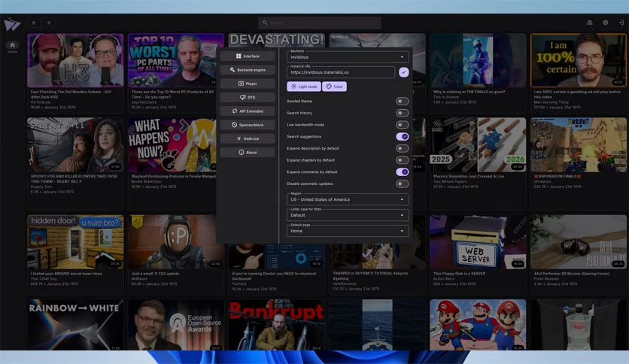Screen dimensions: 629x364
Task: Go back with the left arrow icon
Action: tap(34, 23)
